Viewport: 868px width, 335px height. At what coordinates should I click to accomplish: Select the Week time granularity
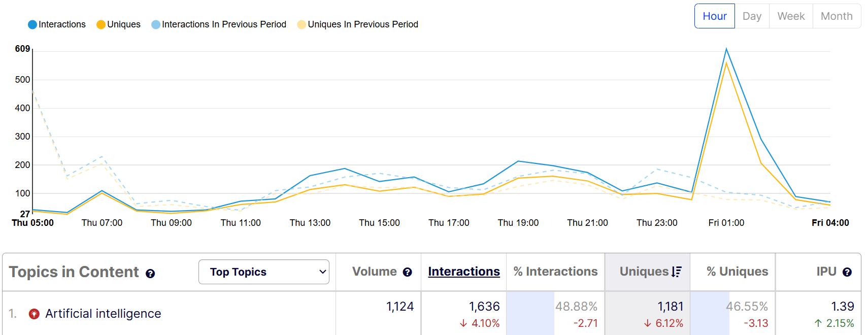tap(791, 16)
